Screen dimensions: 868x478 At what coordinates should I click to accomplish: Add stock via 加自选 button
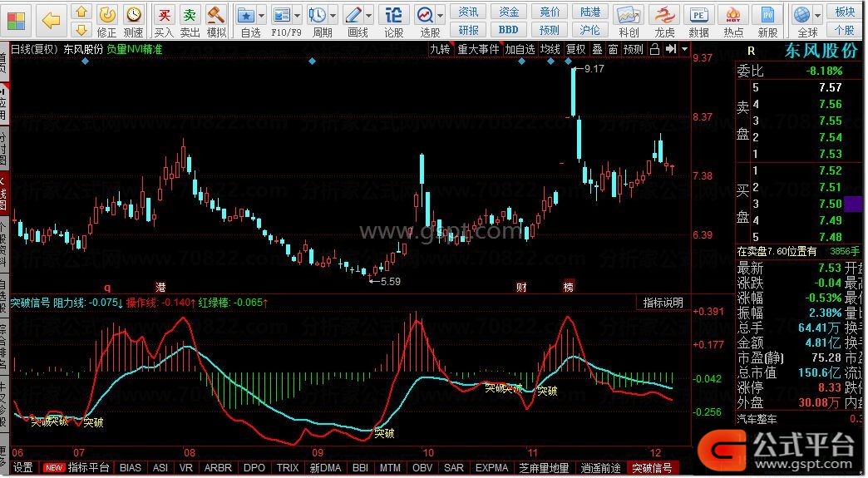tap(520, 49)
